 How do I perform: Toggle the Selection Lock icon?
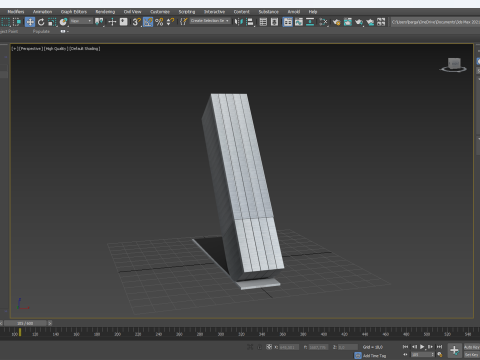tap(259, 347)
